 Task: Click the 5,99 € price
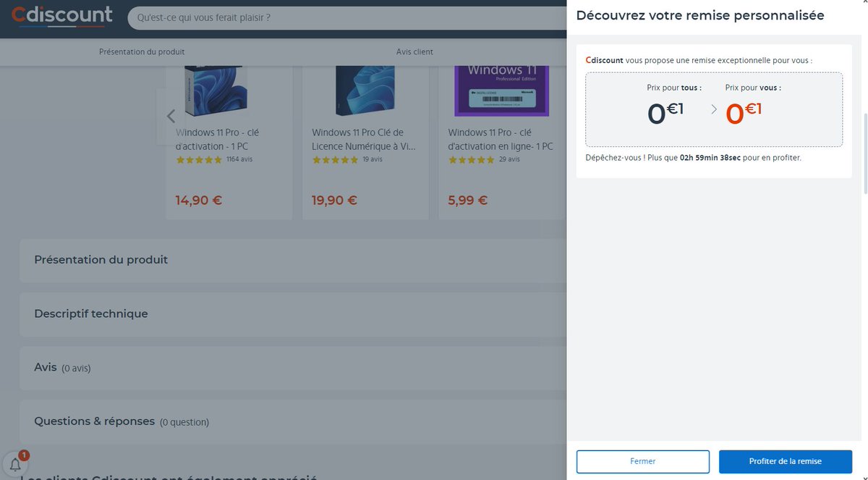coord(467,201)
